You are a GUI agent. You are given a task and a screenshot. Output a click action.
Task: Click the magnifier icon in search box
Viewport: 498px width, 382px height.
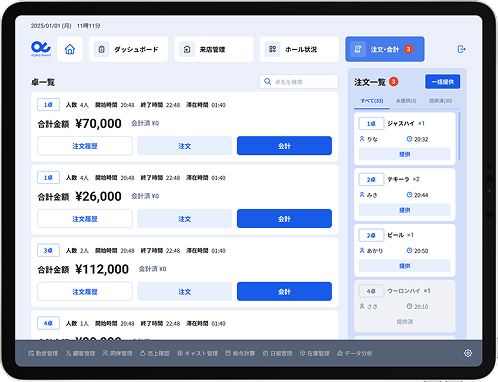coord(267,82)
